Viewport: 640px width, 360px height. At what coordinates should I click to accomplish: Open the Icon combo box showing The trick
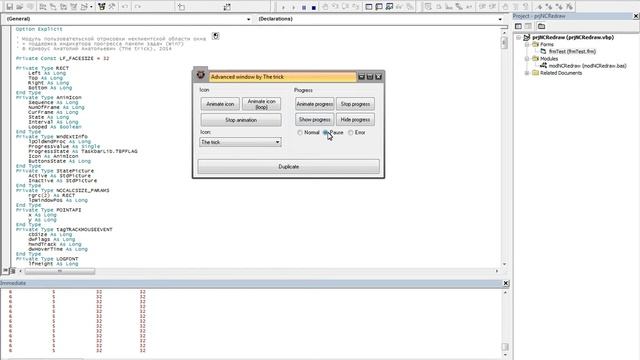pos(240,142)
